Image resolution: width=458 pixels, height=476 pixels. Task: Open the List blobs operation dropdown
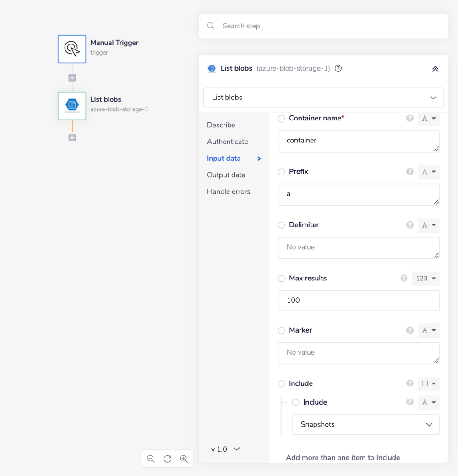(x=323, y=98)
